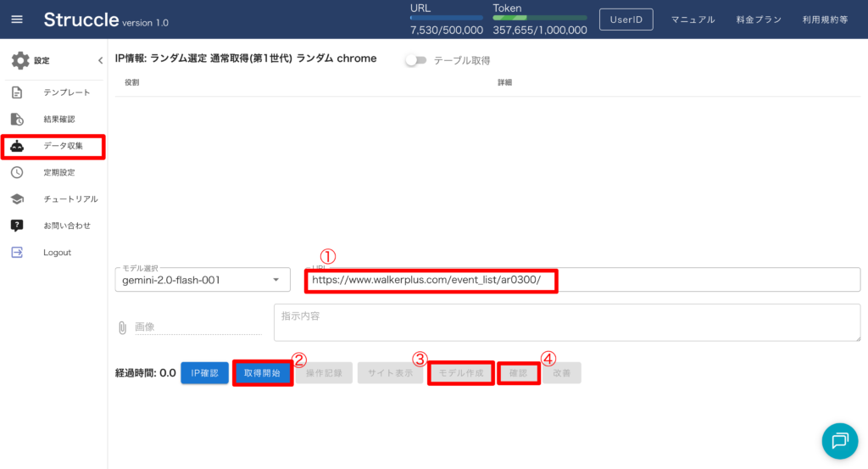
Task: Click the results check icon
Action: (x=17, y=120)
